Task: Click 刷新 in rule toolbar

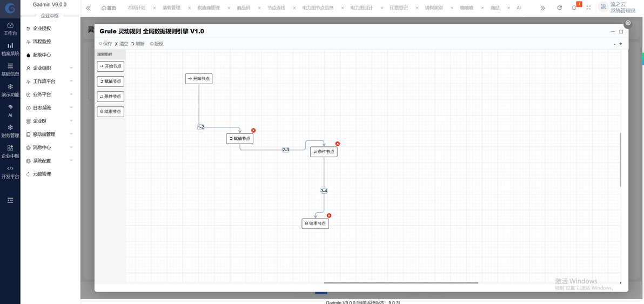Action: (138, 44)
